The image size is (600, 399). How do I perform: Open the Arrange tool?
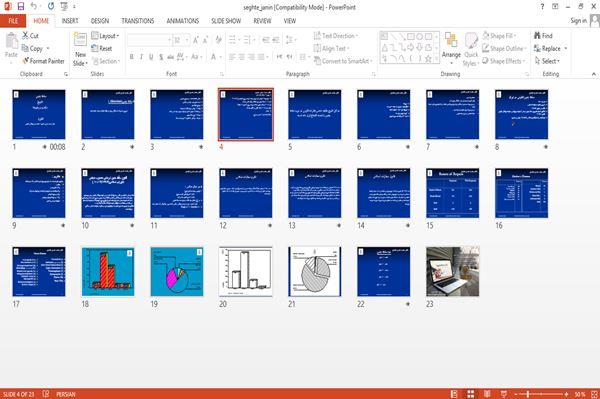click(x=451, y=48)
